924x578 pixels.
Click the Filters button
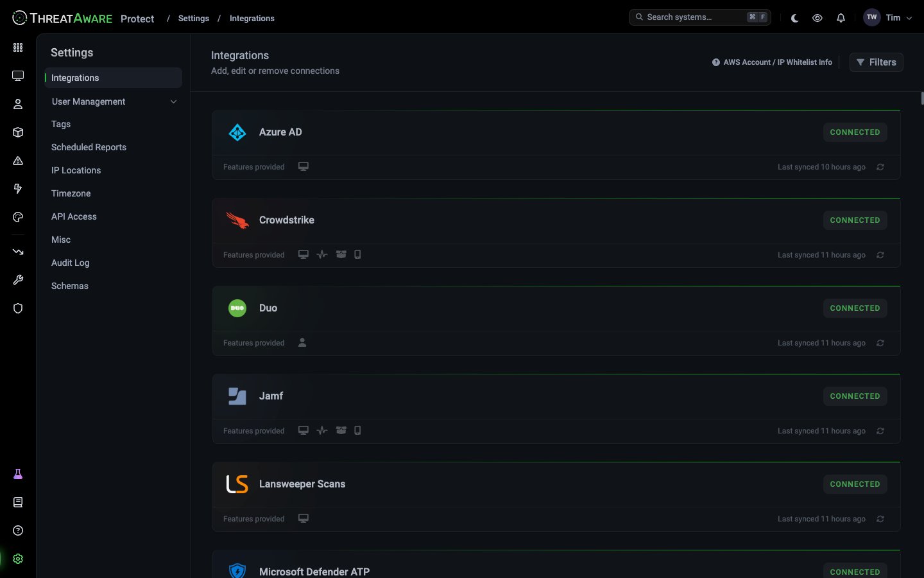(877, 62)
